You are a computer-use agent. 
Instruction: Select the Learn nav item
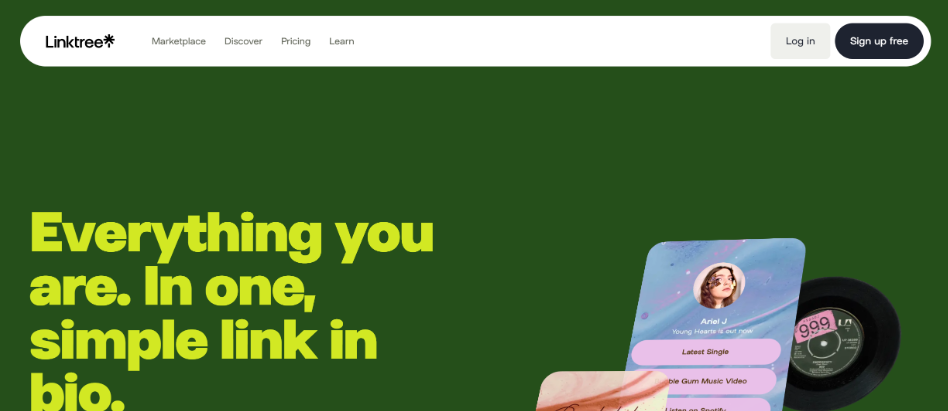342,41
